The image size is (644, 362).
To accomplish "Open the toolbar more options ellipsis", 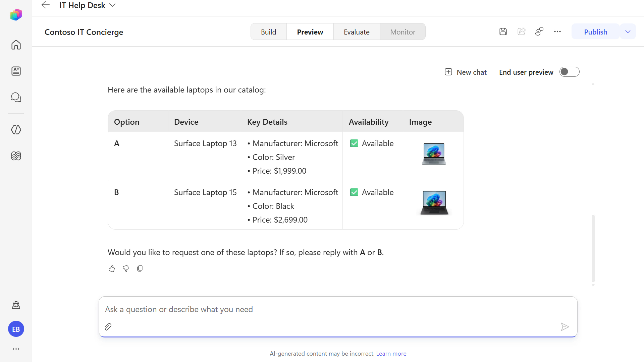I will tap(557, 32).
